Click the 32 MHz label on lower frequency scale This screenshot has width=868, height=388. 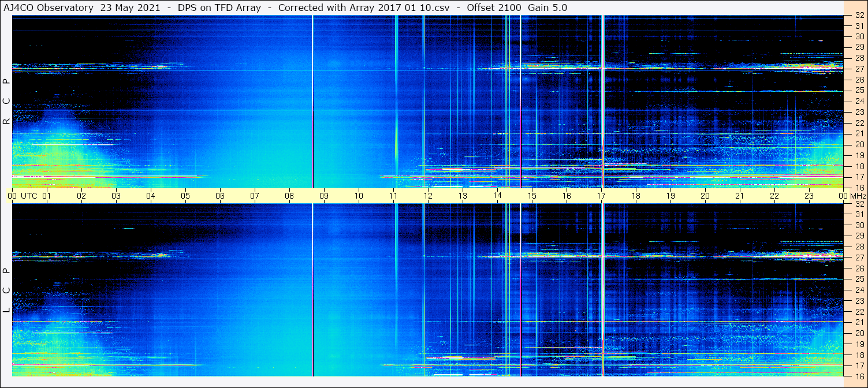tap(859, 204)
